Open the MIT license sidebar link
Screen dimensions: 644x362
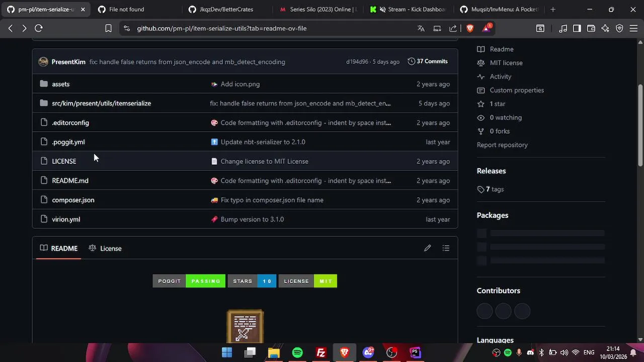[506, 63]
